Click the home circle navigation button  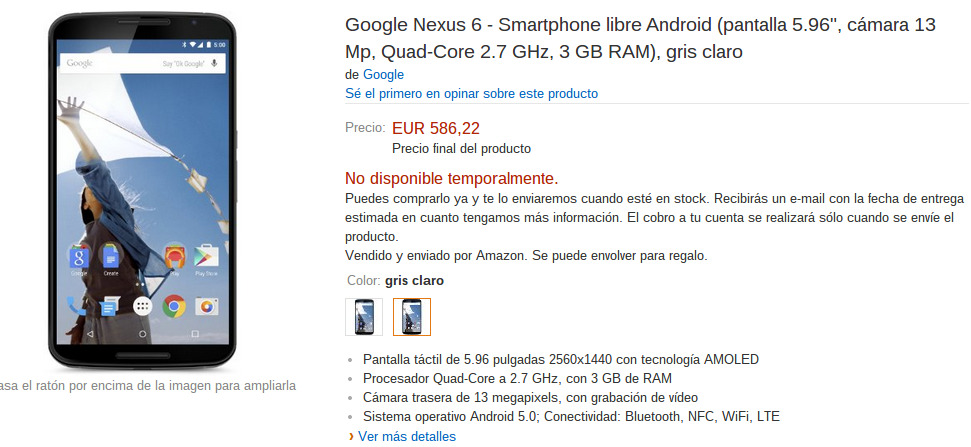[142, 334]
